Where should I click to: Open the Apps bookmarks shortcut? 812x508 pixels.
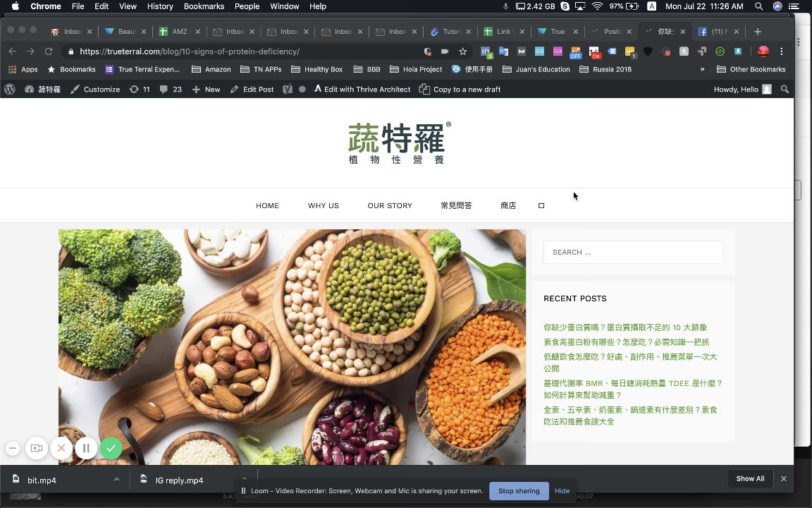point(23,69)
